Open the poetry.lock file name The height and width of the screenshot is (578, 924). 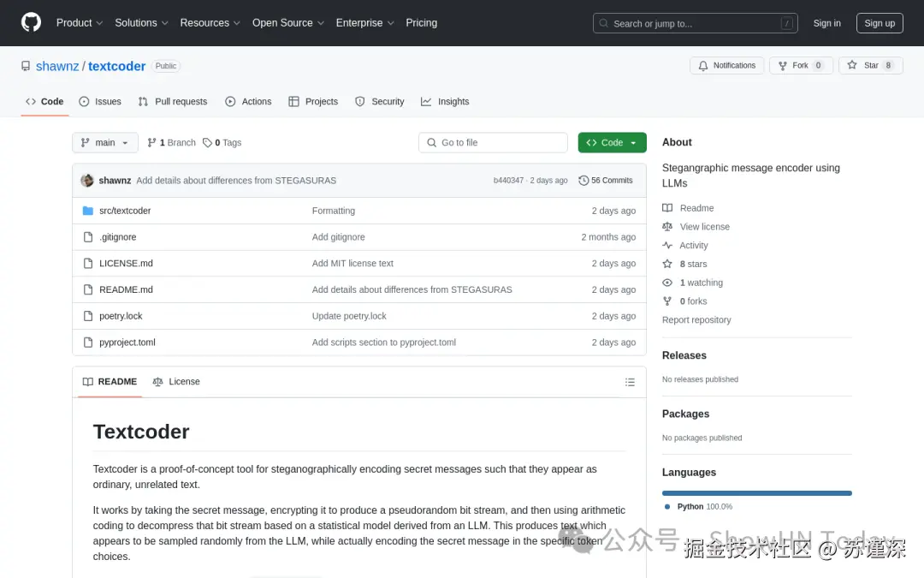[x=121, y=316]
